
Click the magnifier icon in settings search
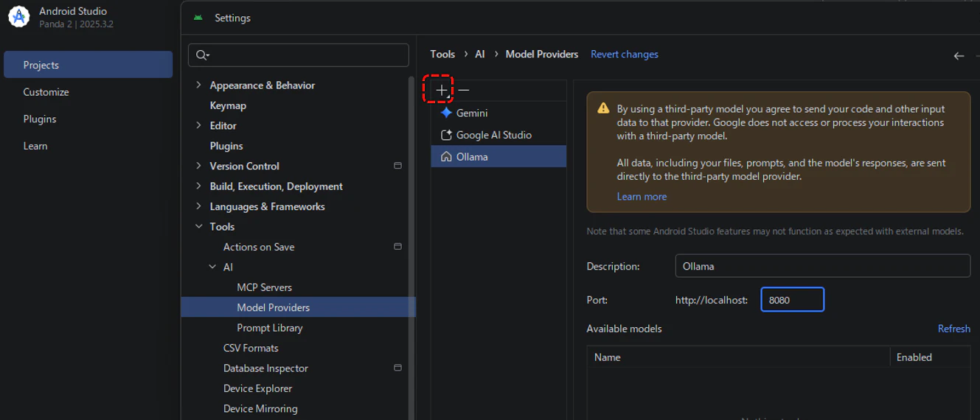tap(202, 55)
